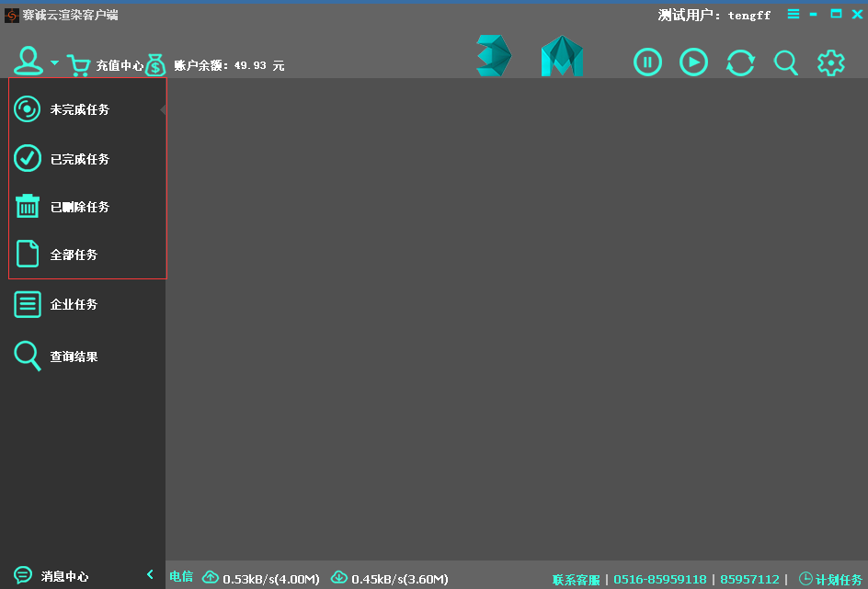Open 消息中心 message center
Viewport: 868px width, 589px height.
click(x=64, y=576)
